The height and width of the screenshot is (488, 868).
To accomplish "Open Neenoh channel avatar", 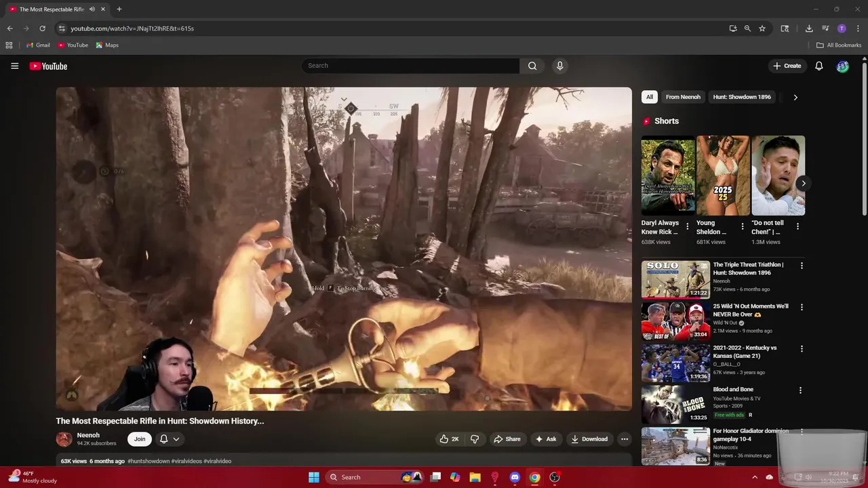I will tap(64, 439).
